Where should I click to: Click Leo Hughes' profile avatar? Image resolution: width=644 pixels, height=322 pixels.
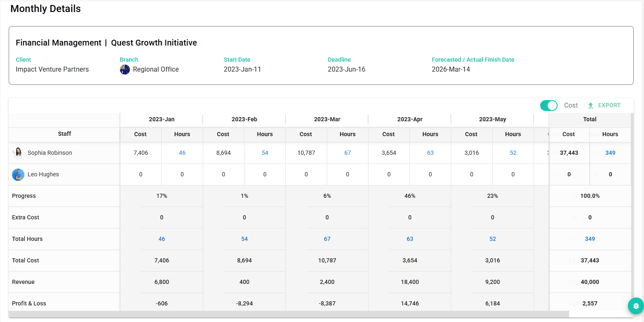point(18,174)
